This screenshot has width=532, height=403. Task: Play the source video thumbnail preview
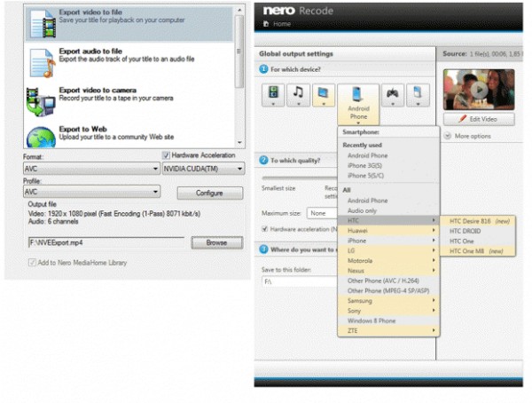click(479, 89)
